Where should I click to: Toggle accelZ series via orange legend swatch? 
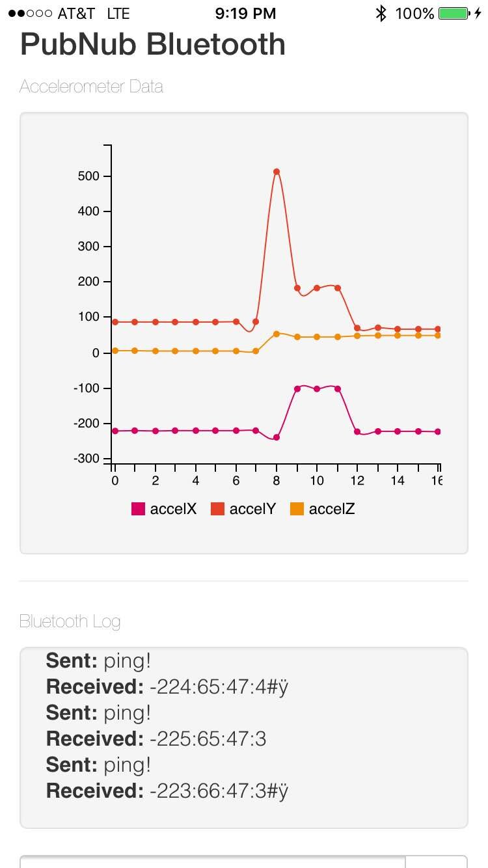(x=297, y=509)
